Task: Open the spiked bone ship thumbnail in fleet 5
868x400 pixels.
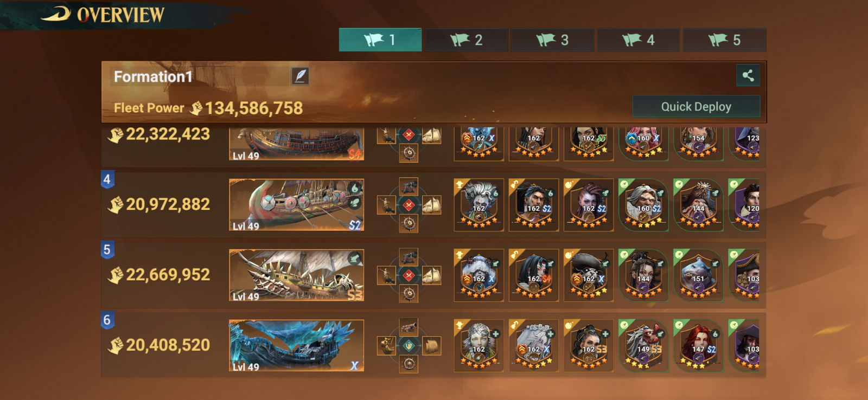Action: (x=296, y=275)
